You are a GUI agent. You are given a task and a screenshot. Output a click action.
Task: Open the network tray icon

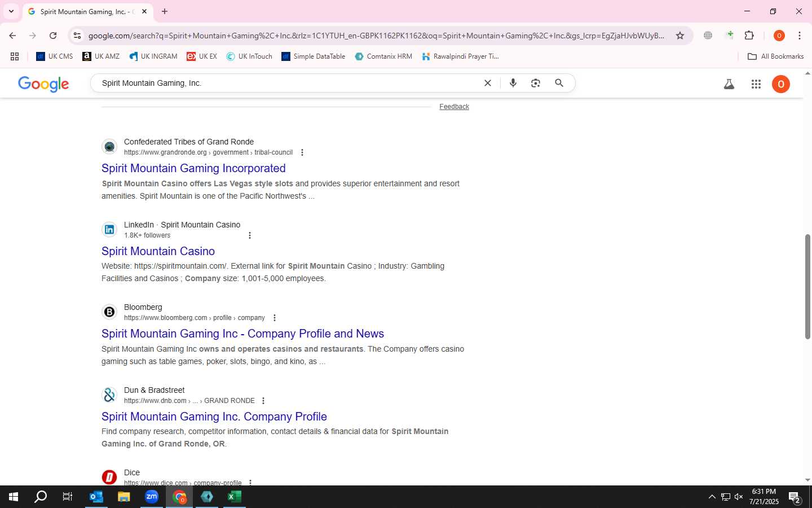725,497
